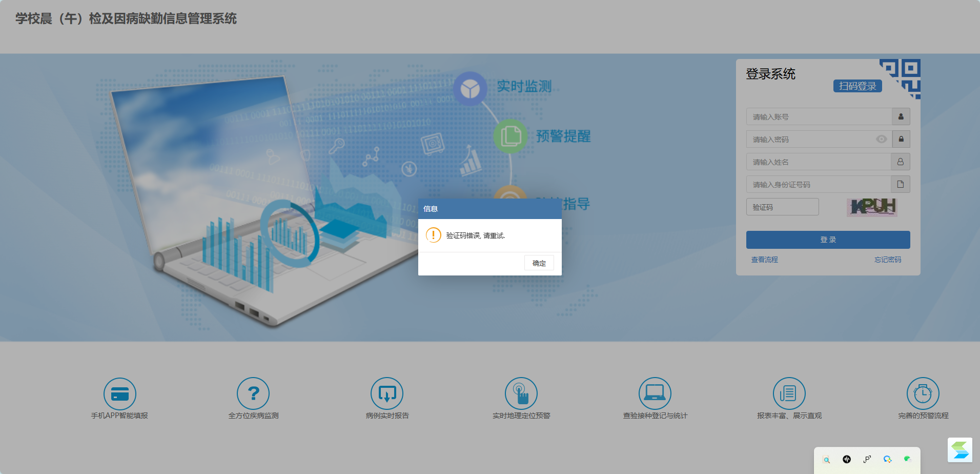The height and width of the screenshot is (474, 980).
Task: Refresh the captcha image
Action: pyautogui.click(x=872, y=207)
